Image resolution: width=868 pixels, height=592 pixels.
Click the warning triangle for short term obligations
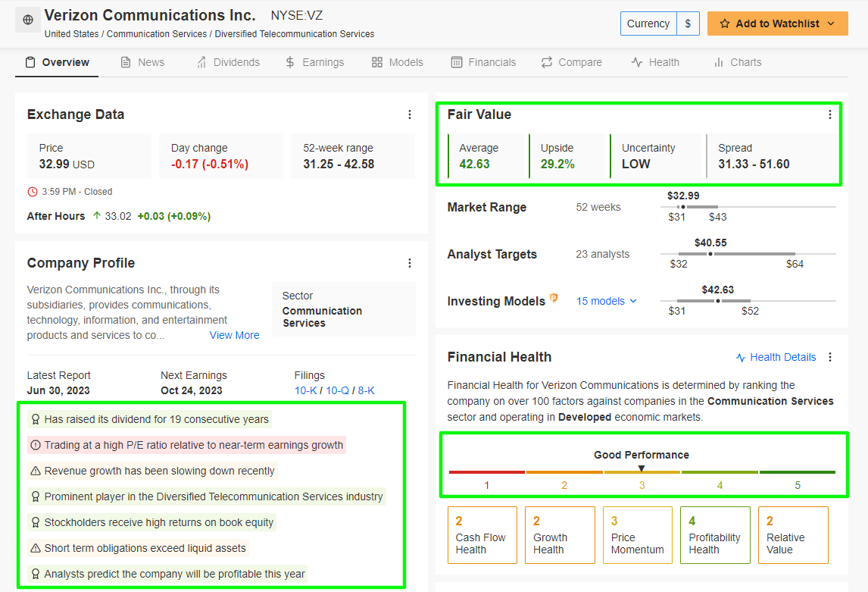pos(36,548)
